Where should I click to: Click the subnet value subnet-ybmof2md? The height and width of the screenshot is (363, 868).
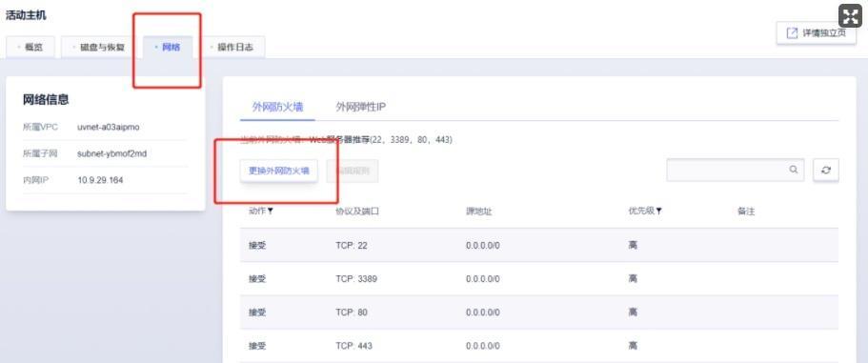(x=111, y=153)
